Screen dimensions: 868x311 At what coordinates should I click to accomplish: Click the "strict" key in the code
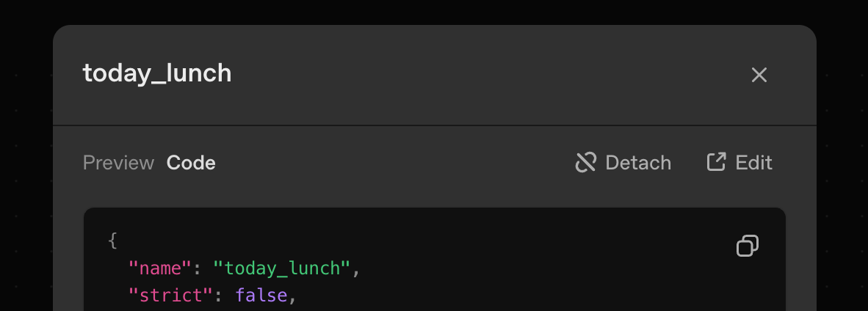171,296
